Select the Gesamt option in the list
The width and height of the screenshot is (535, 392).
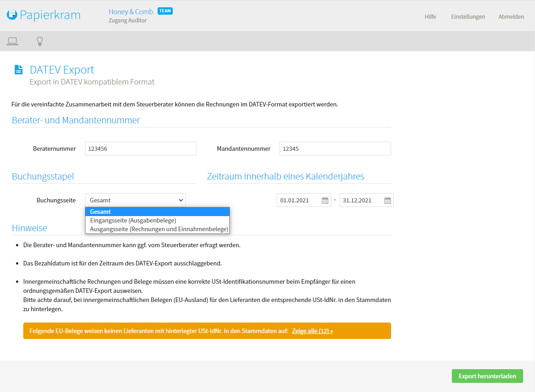pos(157,212)
